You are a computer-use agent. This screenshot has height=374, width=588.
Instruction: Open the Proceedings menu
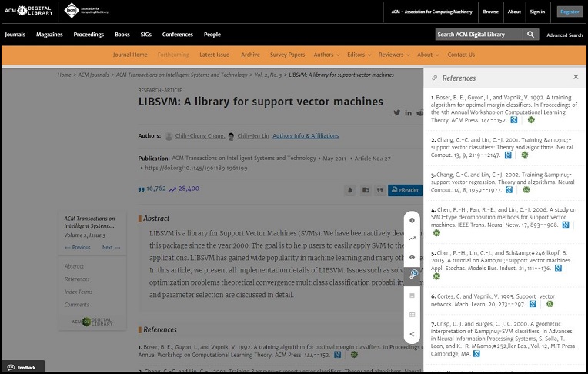coord(89,35)
